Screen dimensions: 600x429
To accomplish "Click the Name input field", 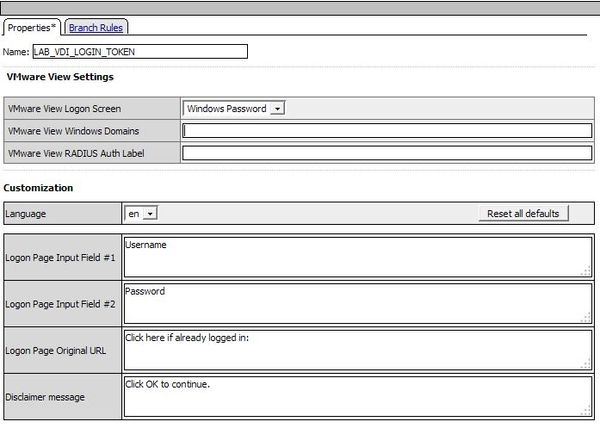I will click(140, 52).
